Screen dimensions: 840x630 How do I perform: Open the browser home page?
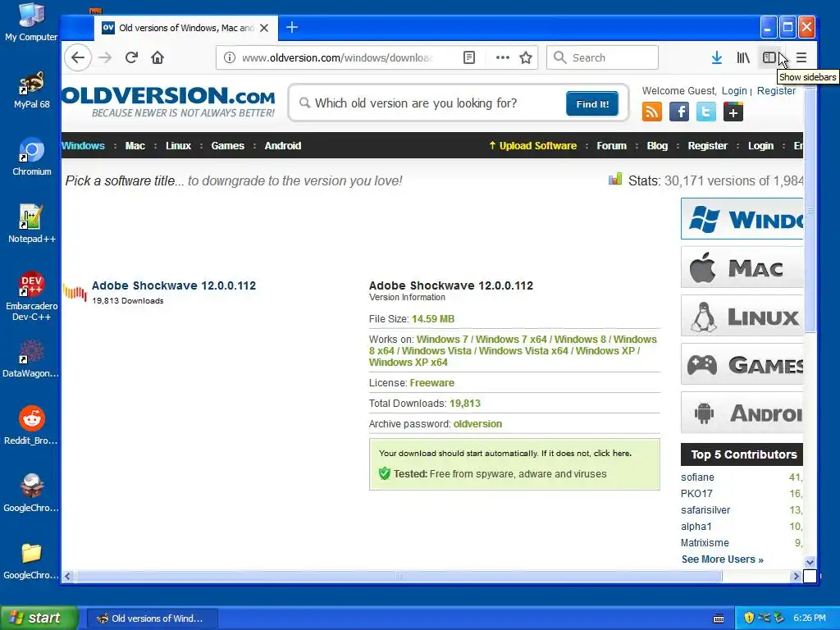click(157, 58)
